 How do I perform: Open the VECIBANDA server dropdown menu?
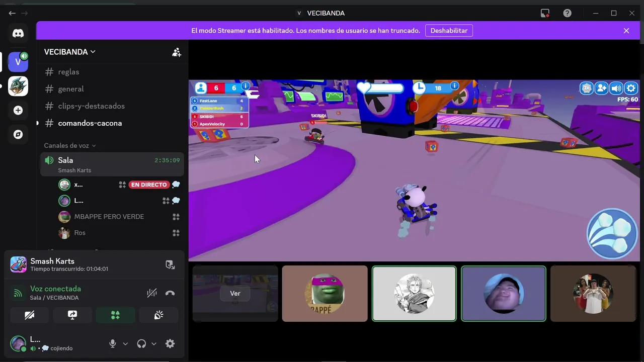70,52
